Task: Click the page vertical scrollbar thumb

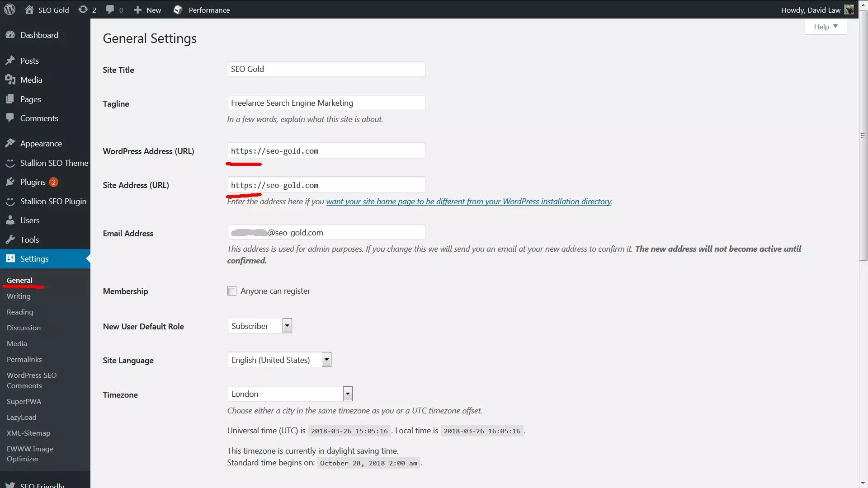Action: (863, 136)
